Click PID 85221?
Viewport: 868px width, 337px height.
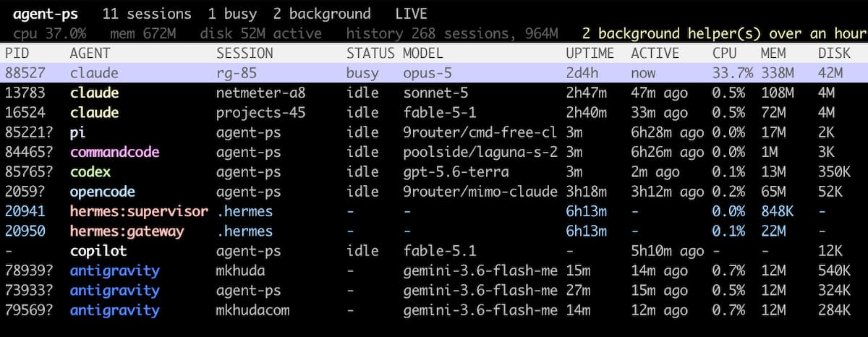(29, 132)
